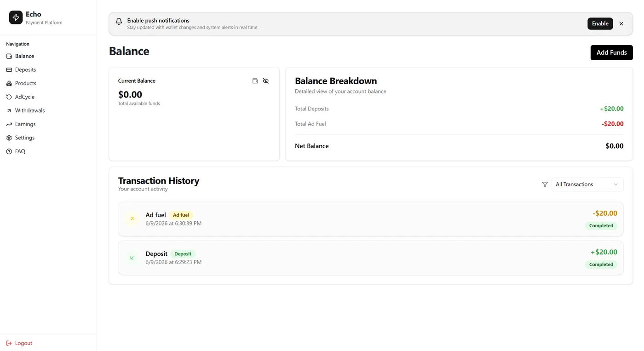Click the Settings gear icon in sidebar
644x351 pixels.
click(9, 138)
